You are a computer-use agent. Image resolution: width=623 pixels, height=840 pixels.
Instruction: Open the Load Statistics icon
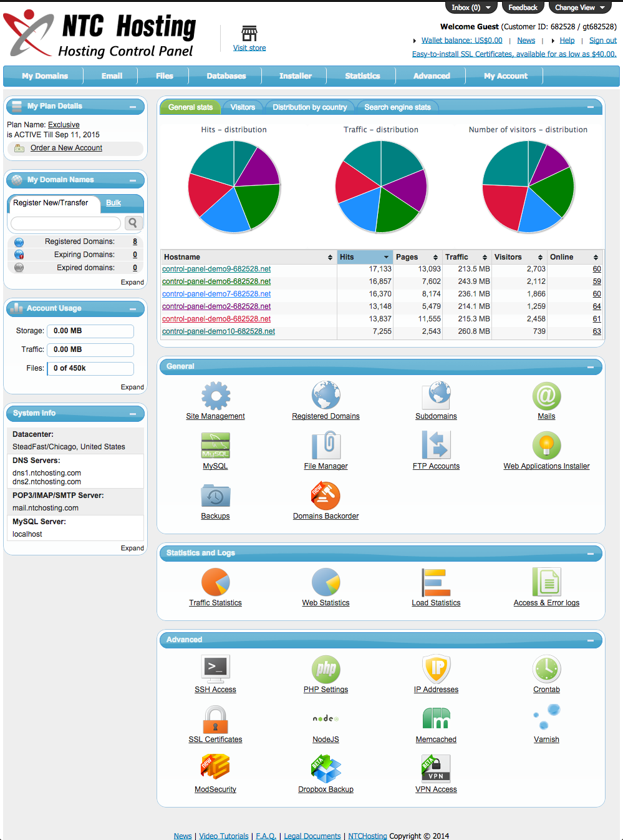pos(437,582)
